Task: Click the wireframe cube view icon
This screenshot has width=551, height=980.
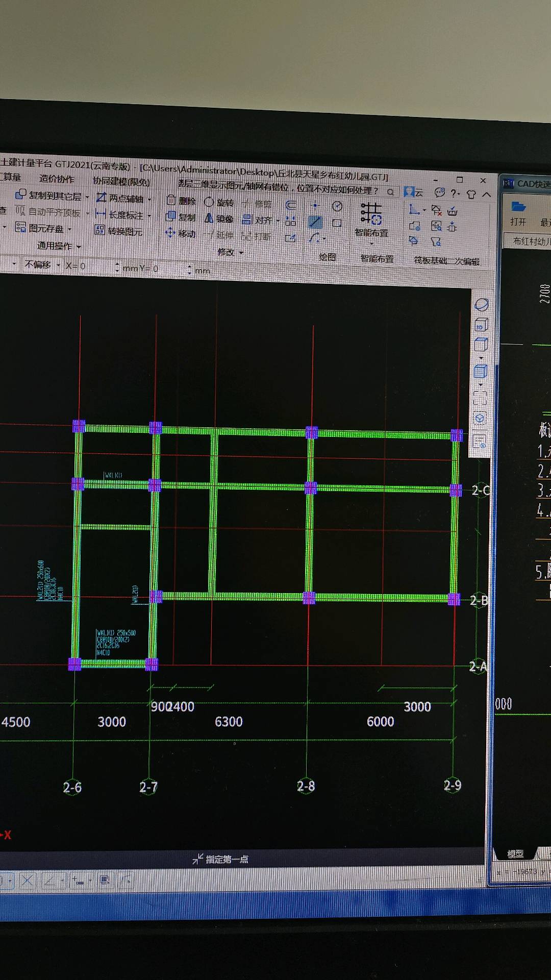Action: pyautogui.click(x=481, y=345)
